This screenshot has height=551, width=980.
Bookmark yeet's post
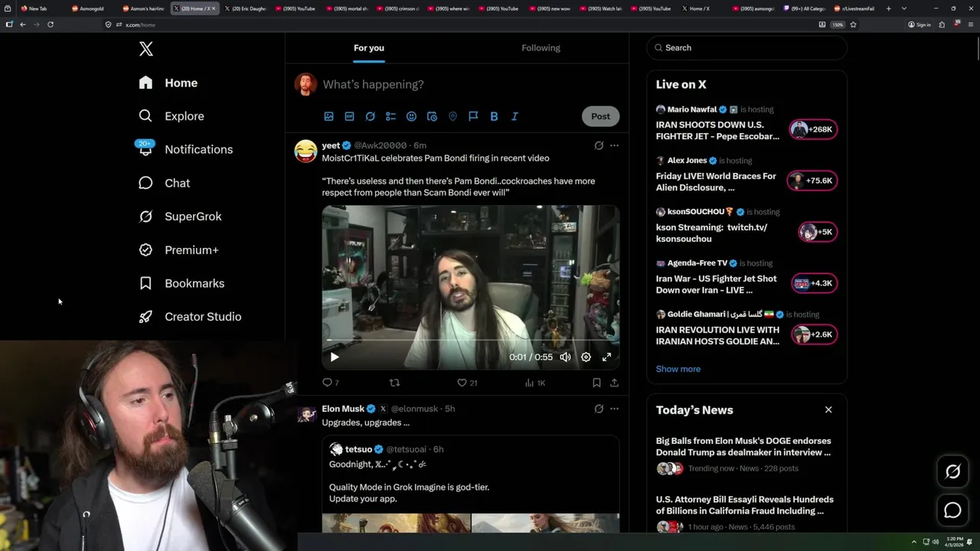point(596,383)
